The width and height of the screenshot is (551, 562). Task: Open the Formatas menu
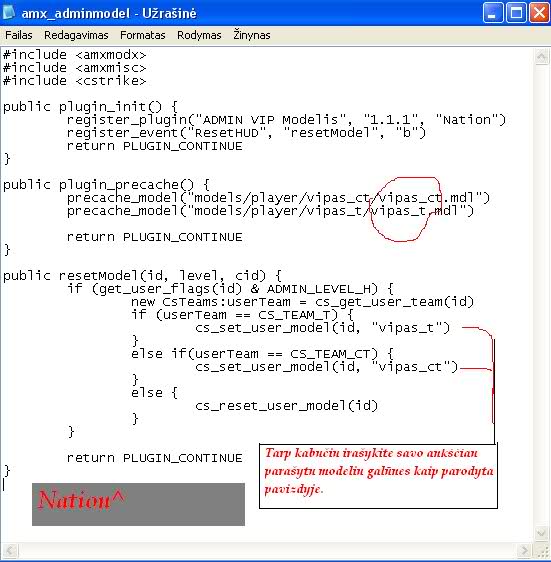pyautogui.click(x=143, y=35)
